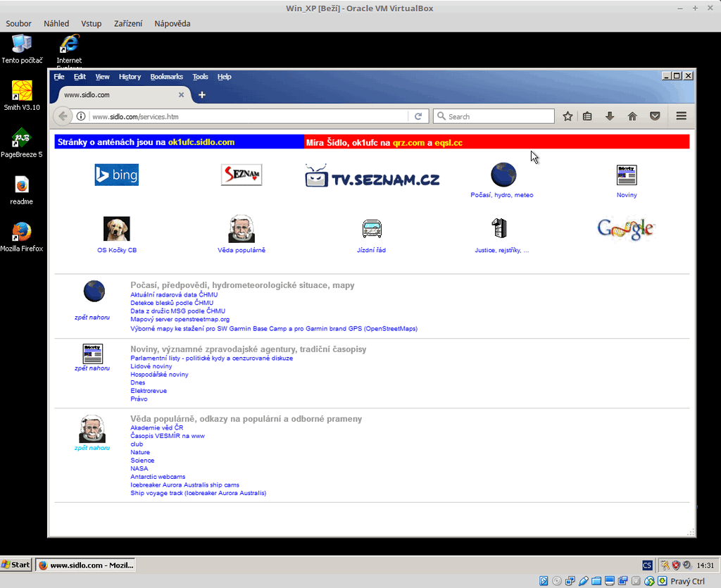Click the Antarctic webcams link
721x588 pixels.
click(158, 477)
